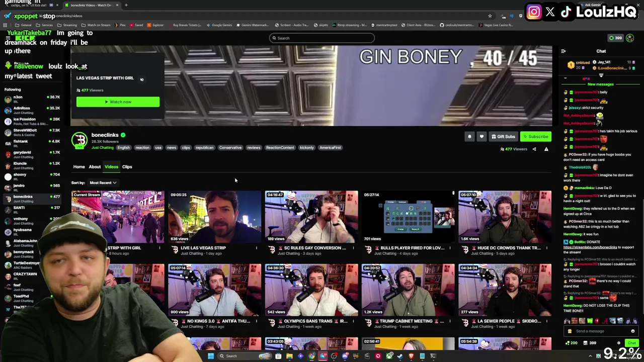Open the 05:07:10 Huge DC Crowds thumbnail
The image size is (644, 362).
coord(505,217)
